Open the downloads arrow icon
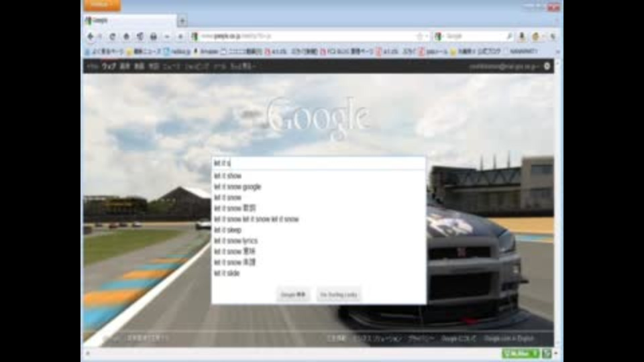 point(522,36)
